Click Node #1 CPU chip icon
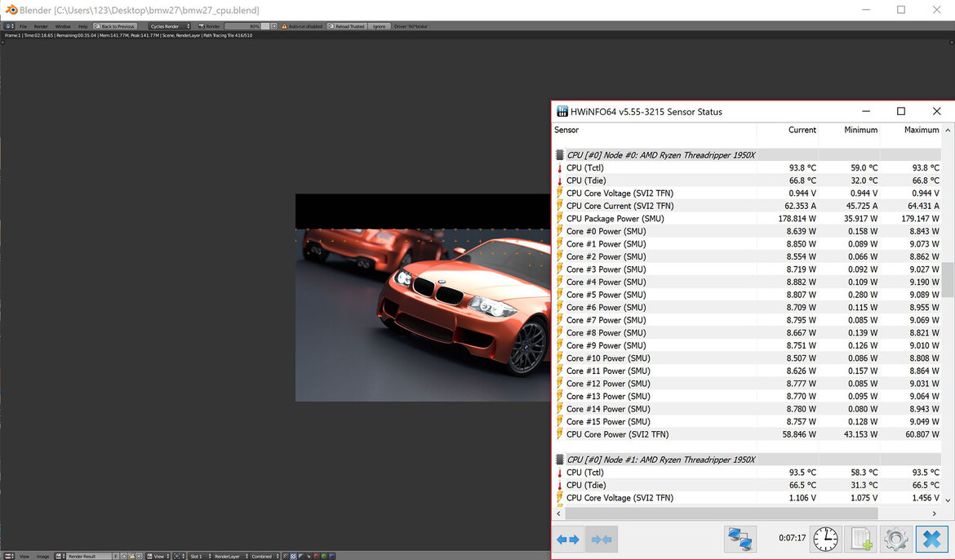 point(559,460)
